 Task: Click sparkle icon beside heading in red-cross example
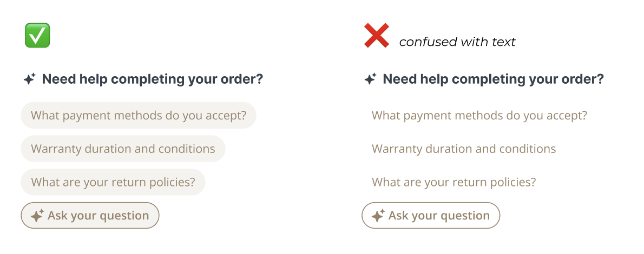click(370, 79)
